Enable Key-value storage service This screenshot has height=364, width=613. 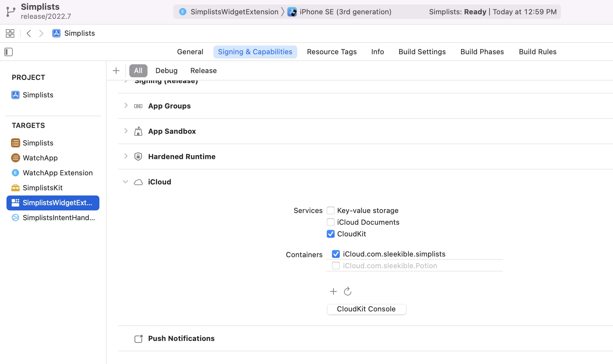[x=331, y=210]
